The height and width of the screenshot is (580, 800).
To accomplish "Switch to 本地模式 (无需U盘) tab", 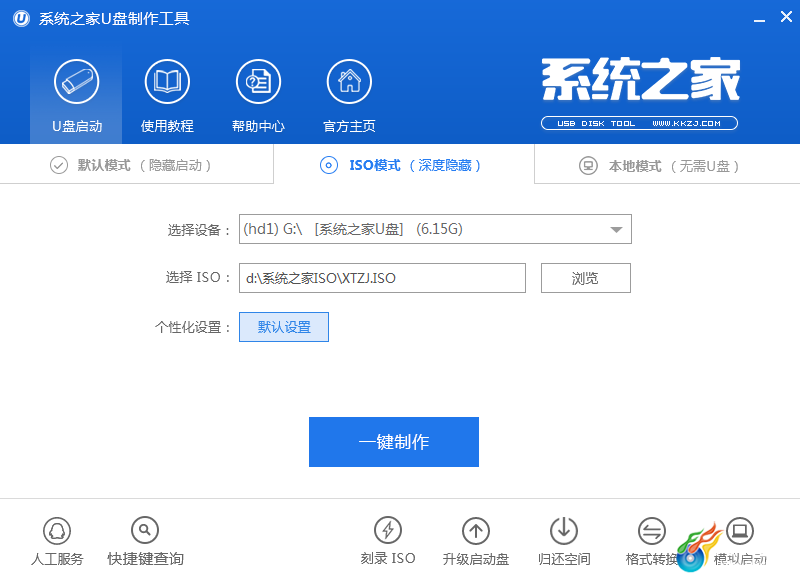I will tap(667, 164).
